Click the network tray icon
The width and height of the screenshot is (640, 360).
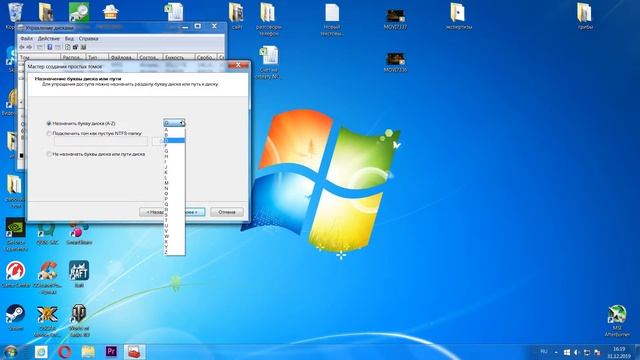(587, 352)
